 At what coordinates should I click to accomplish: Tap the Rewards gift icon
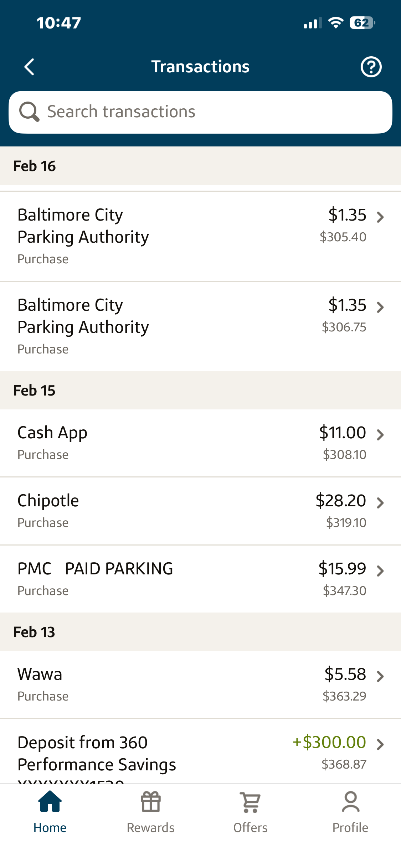pyautogui.click(x=151, y=802)
